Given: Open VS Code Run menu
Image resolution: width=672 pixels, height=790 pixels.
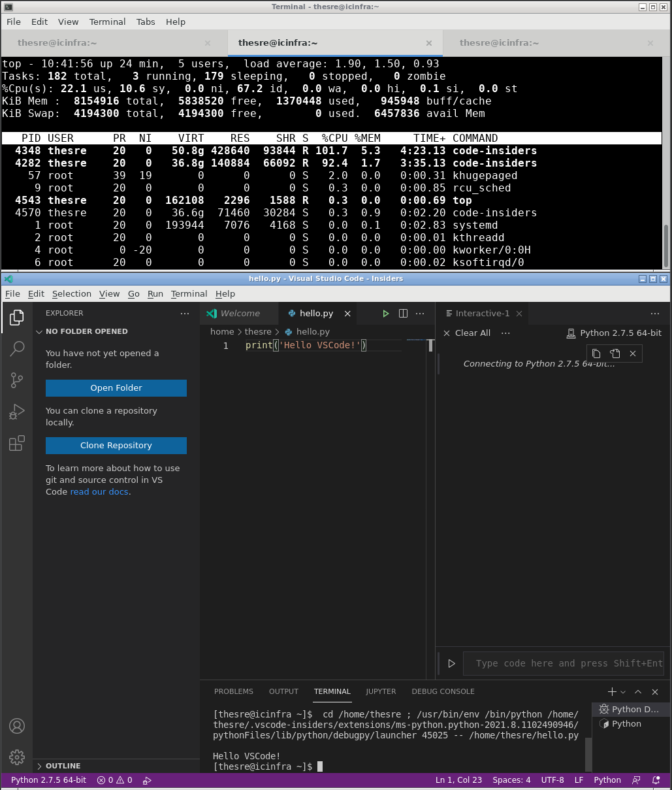Looking at the screenshot, I should click(x=155, y=294).
